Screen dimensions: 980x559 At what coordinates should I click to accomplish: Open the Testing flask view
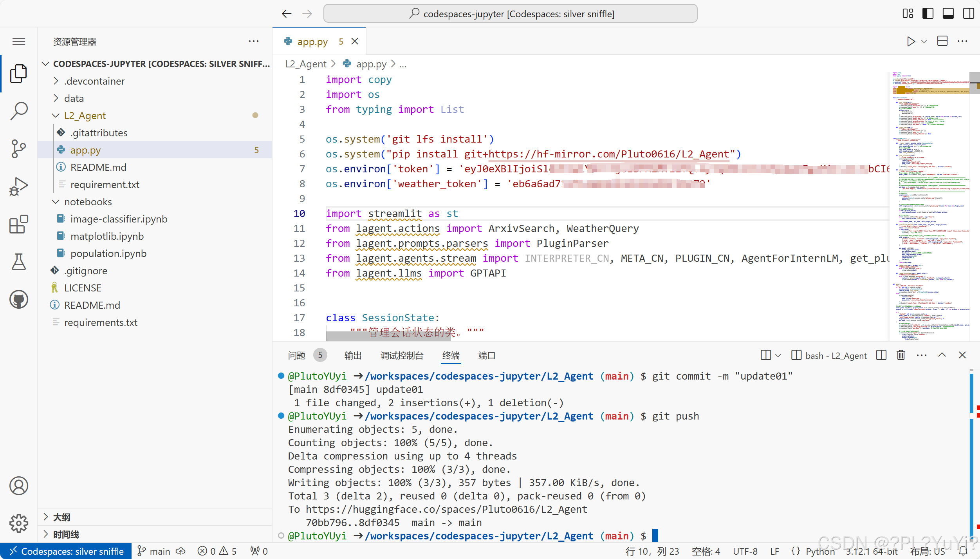click(x=18, y=262)
